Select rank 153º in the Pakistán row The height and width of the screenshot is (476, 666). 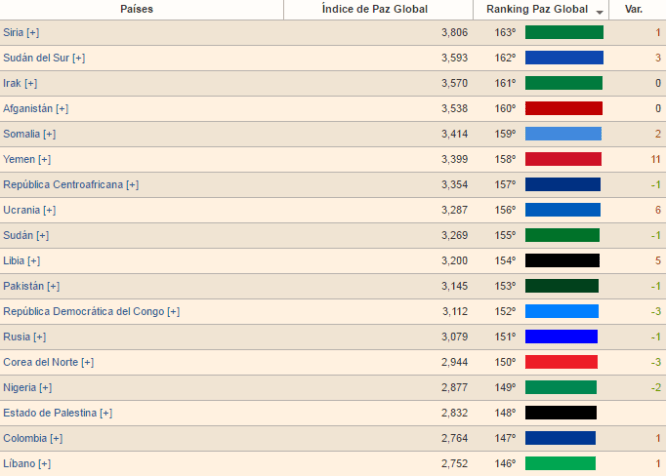(505, 286)
